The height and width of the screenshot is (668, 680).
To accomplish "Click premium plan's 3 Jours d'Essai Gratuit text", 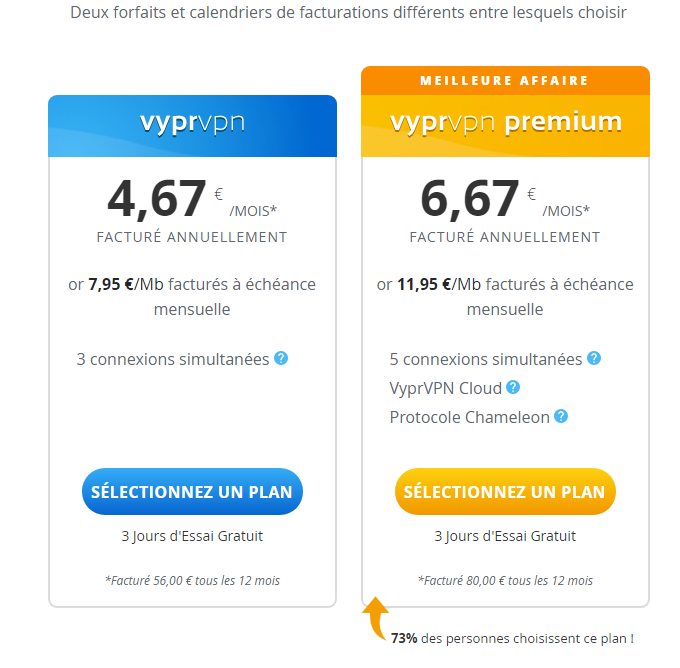I will [505, 536].
